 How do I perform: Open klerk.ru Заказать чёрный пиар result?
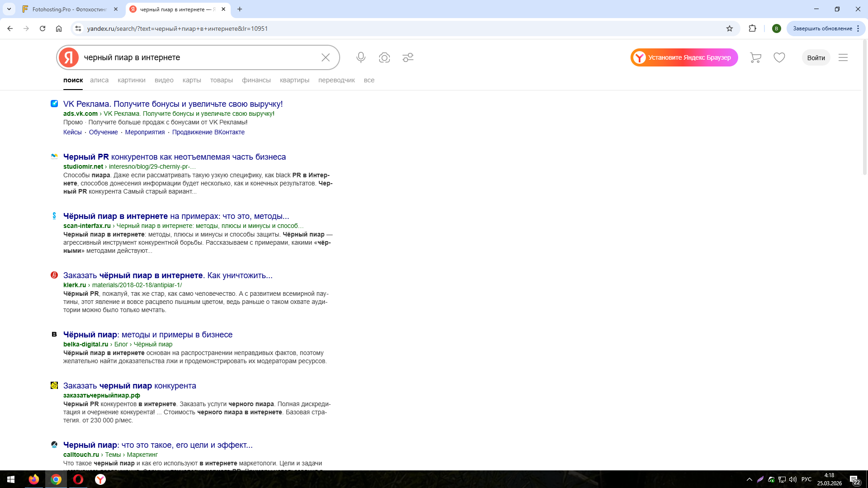[x=168, y=275]
